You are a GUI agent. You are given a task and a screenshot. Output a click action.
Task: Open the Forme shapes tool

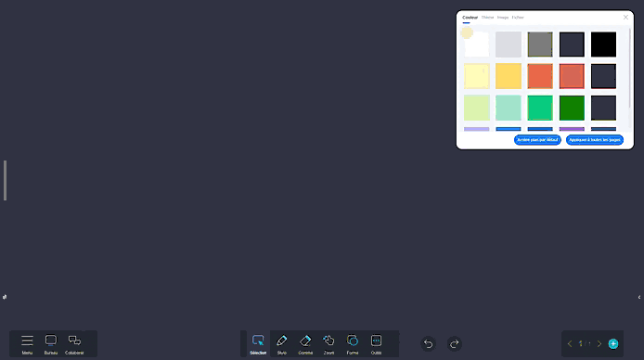pos(353,343)
